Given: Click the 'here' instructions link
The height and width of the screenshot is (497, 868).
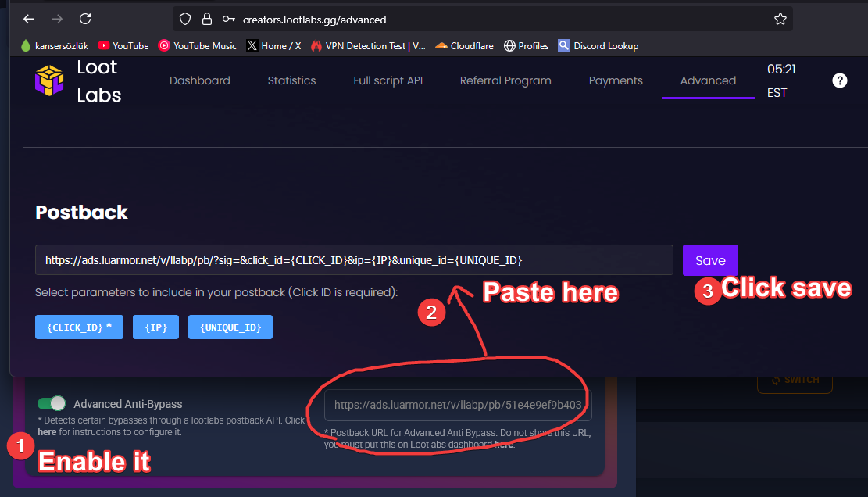Looking at the screenshot, I should point(47,432).
